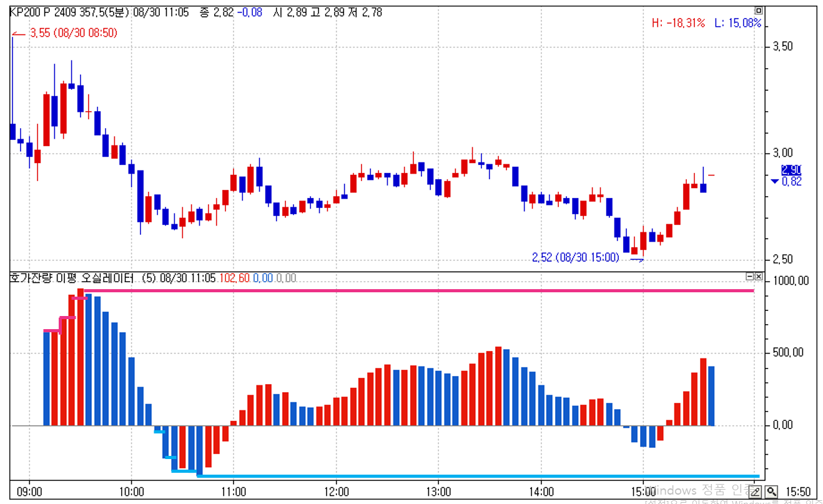Click the blue triangle marker beside 0,82
823x504 pixels.
click(774, 182)
